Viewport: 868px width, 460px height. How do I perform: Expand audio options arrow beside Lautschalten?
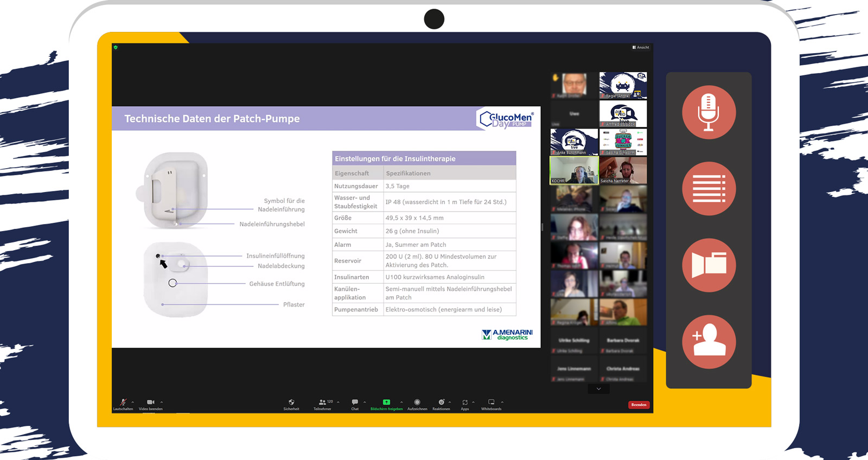tap(133, 402)
